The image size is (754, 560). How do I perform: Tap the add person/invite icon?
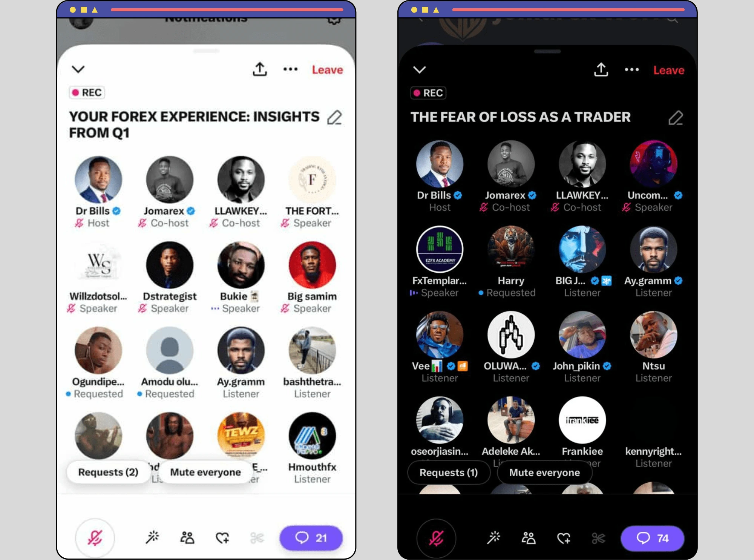pyautogui.click(x=187, y=537)
